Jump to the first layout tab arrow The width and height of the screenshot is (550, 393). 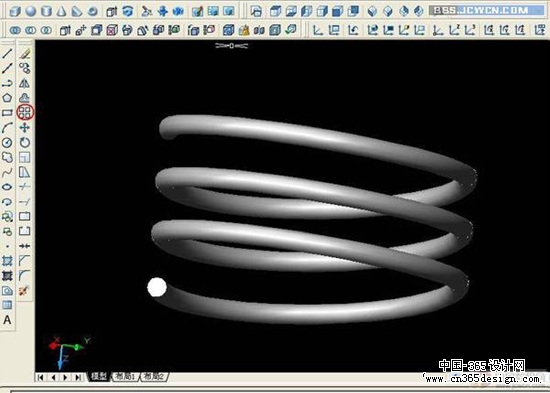tap(41, 378)
